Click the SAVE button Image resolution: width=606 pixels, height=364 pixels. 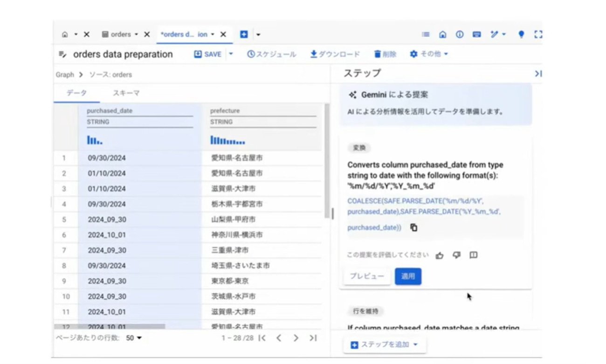pos(208,54)
